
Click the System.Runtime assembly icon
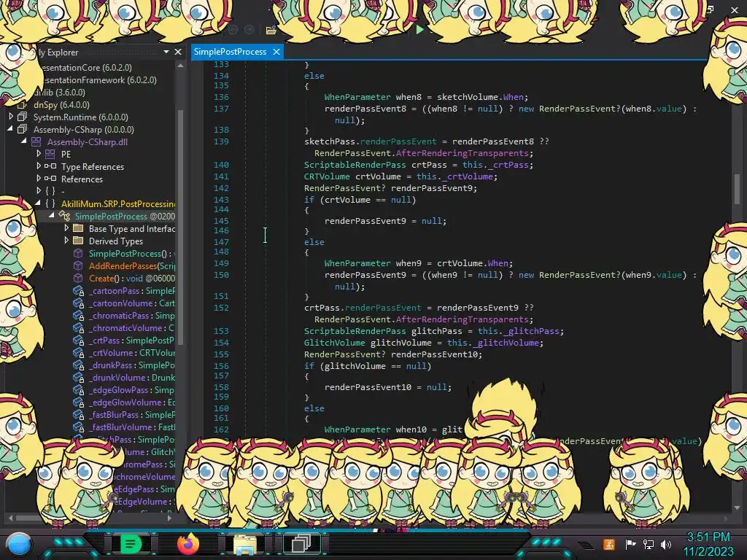click(22, 117)
